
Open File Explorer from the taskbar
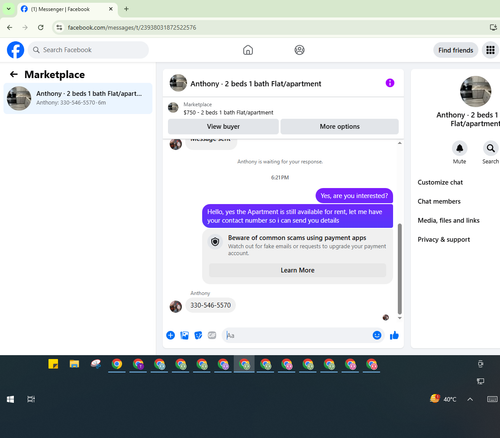pyautogui.click(x=74, y=364)
